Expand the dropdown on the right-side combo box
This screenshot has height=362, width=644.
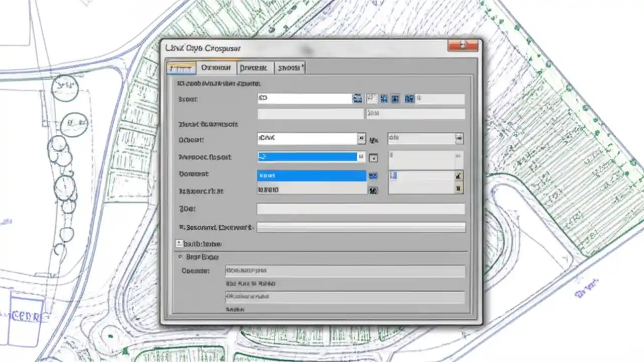(x=458, y=138)
